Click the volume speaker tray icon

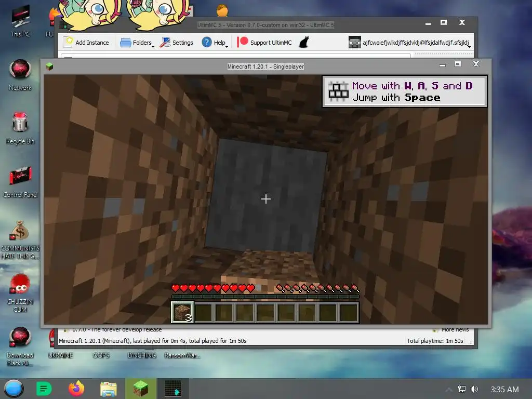click(474, 389)
